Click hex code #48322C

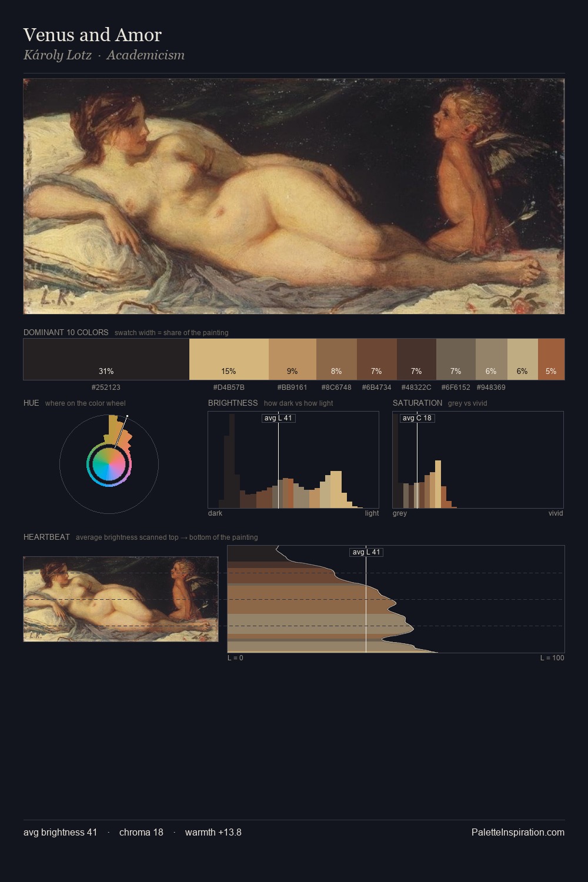(416, 387)
